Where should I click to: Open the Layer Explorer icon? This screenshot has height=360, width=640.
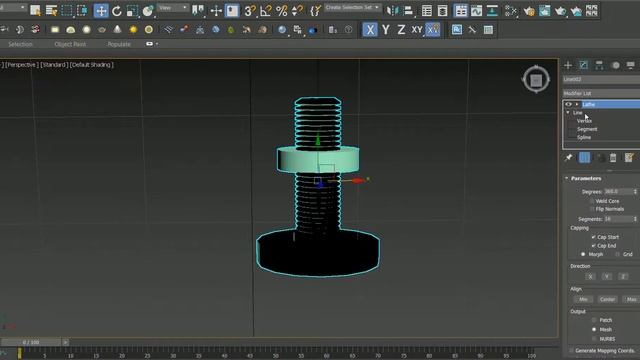442,11
